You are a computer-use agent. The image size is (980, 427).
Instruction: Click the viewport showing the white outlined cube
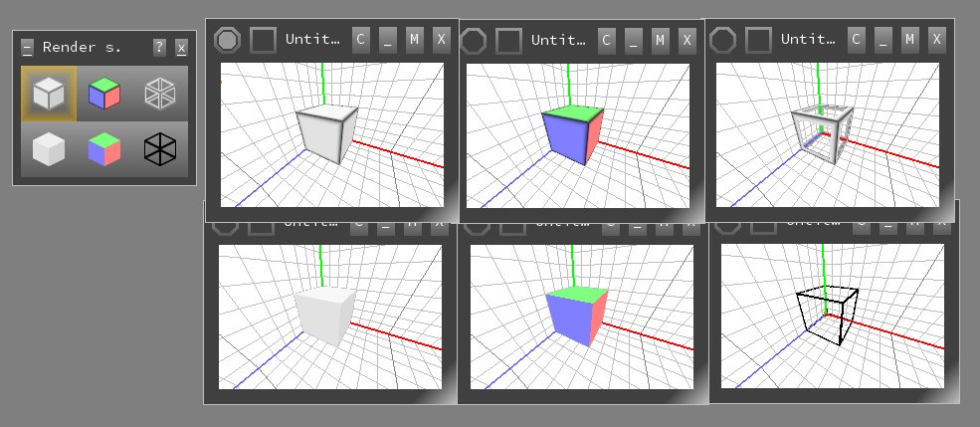point(332,135)
